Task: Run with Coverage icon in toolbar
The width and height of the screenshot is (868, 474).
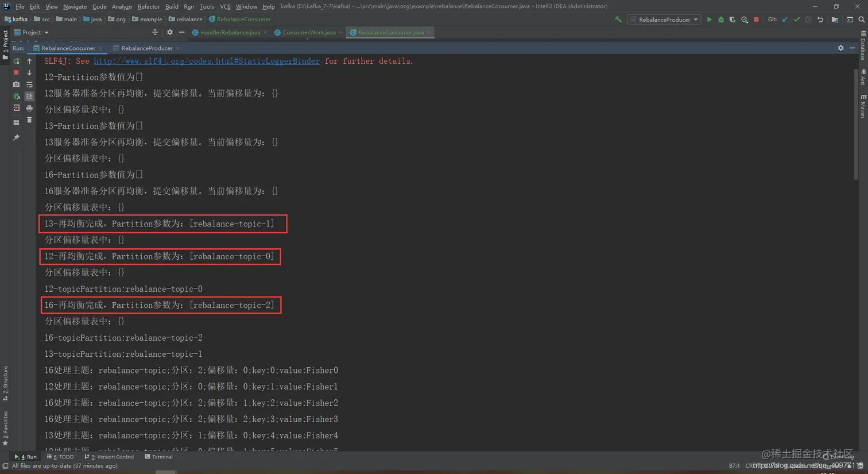Action: pyautogui.click(x=733, y=20)
